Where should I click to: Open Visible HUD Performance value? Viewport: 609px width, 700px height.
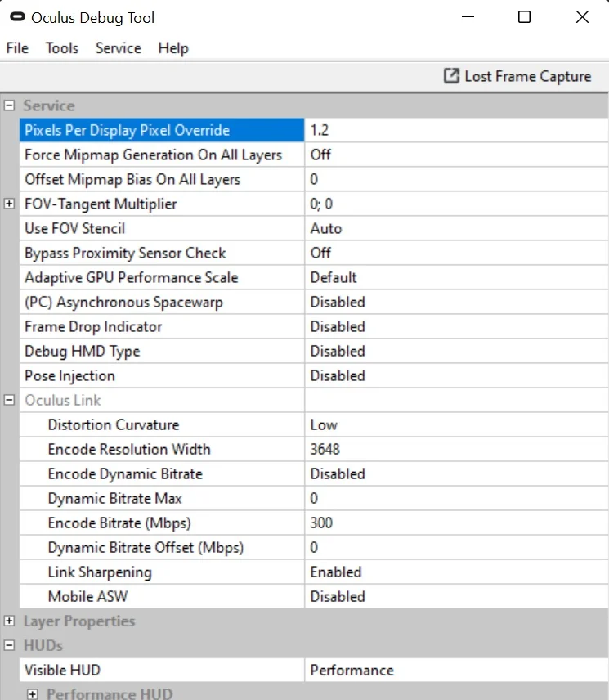click(456, 670)
